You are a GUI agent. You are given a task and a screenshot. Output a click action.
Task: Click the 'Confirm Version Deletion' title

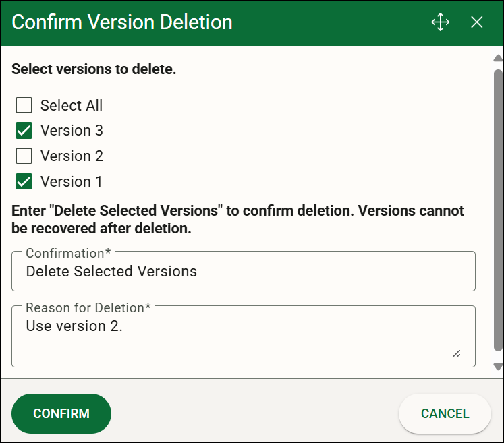[x=122, y=22]
